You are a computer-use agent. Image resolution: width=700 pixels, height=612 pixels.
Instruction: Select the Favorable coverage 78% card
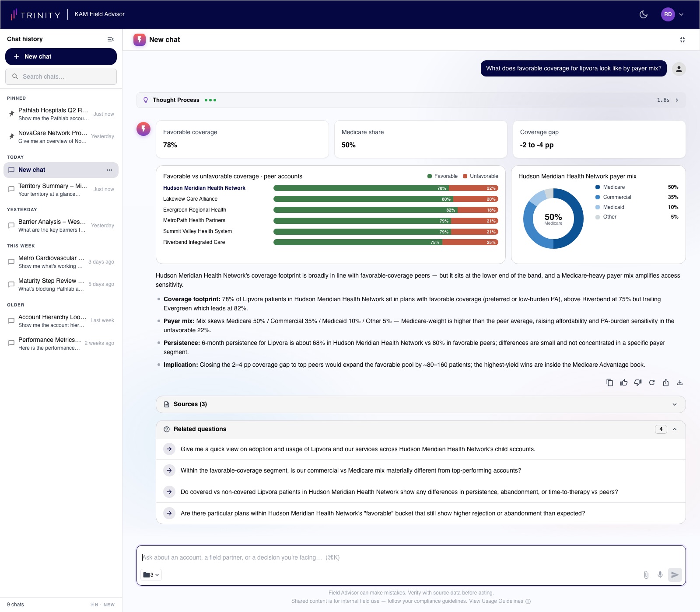[242, 139]
